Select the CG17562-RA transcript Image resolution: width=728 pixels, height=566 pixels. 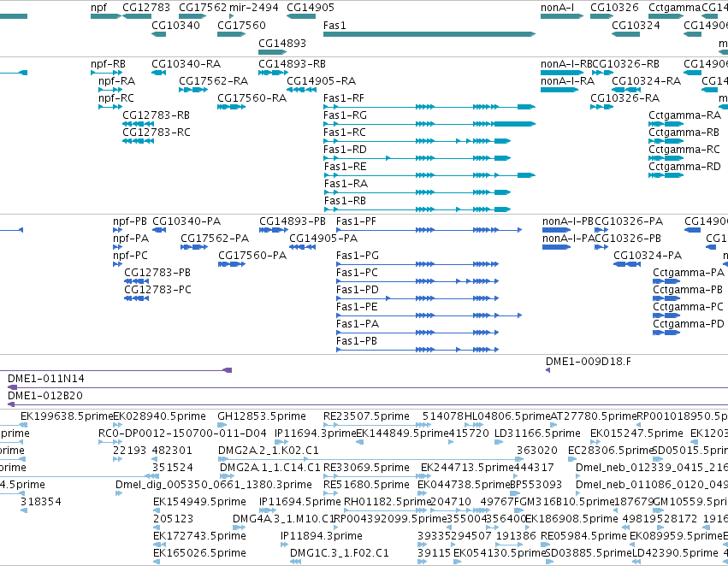(x=193, y=90)
